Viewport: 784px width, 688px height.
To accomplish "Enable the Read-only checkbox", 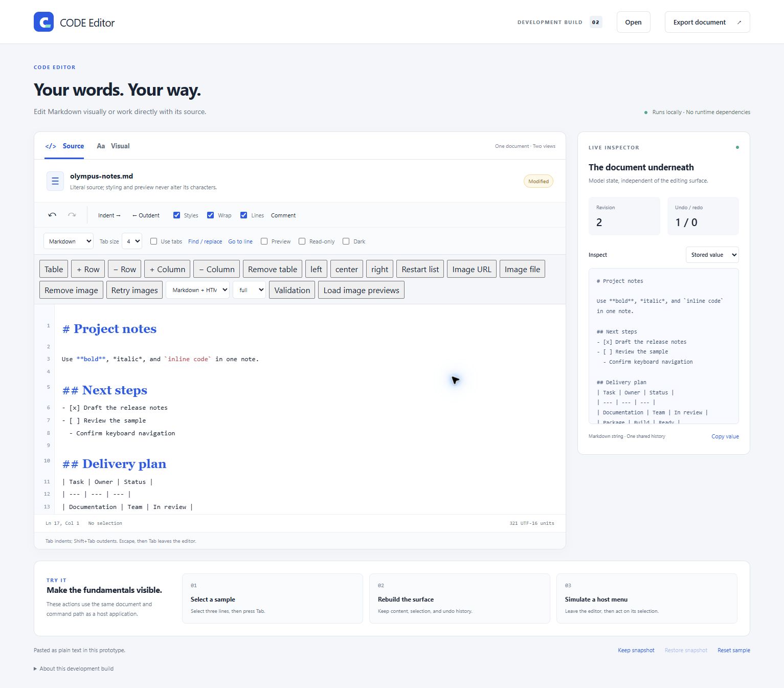I will (302, 241).
